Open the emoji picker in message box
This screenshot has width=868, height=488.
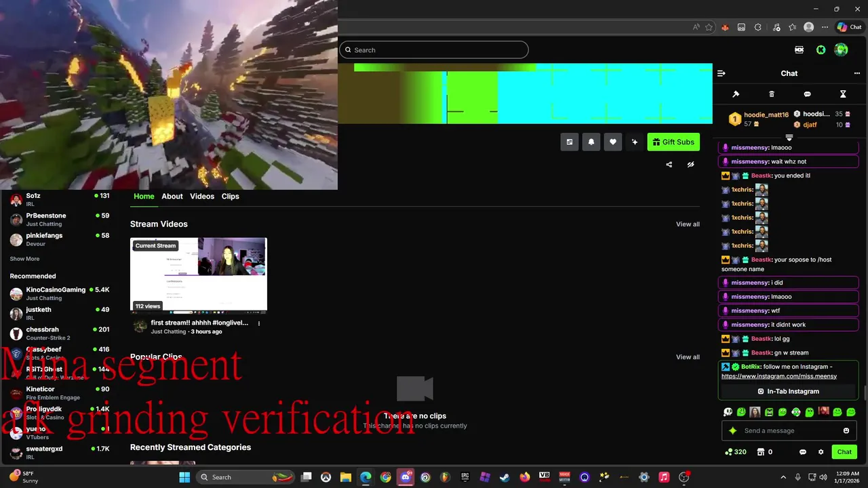click(846, 431)
